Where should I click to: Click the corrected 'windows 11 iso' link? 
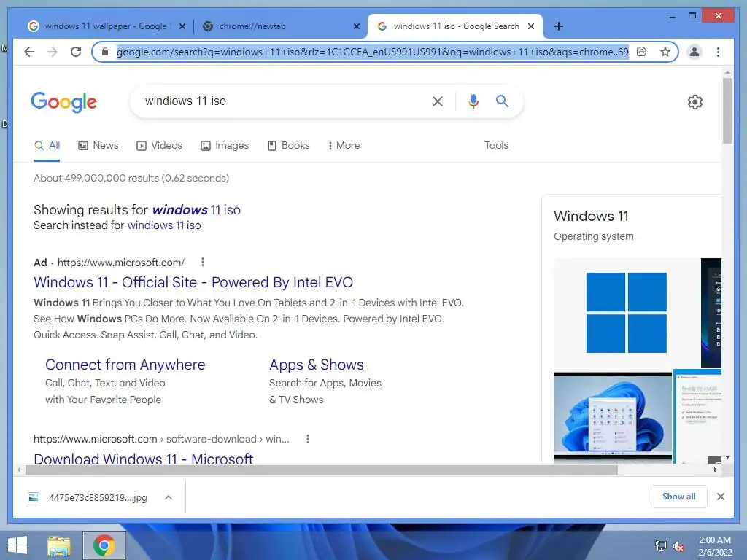(196, 210)
